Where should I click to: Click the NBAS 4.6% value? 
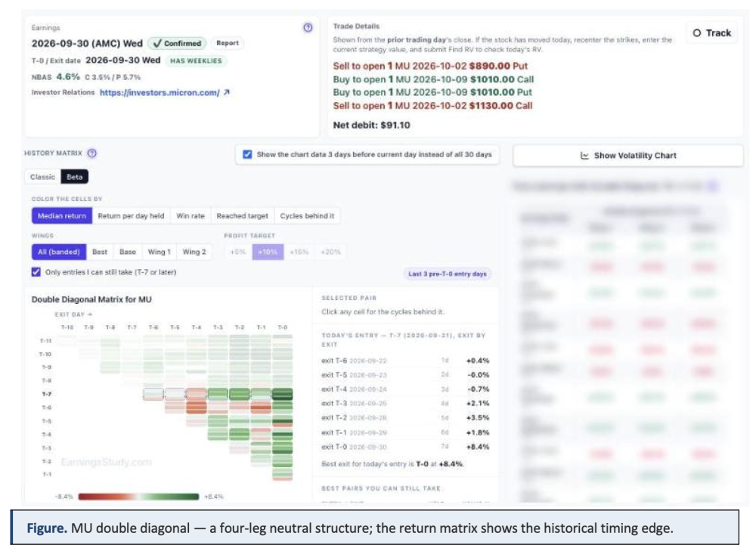(x=68, y=76)
